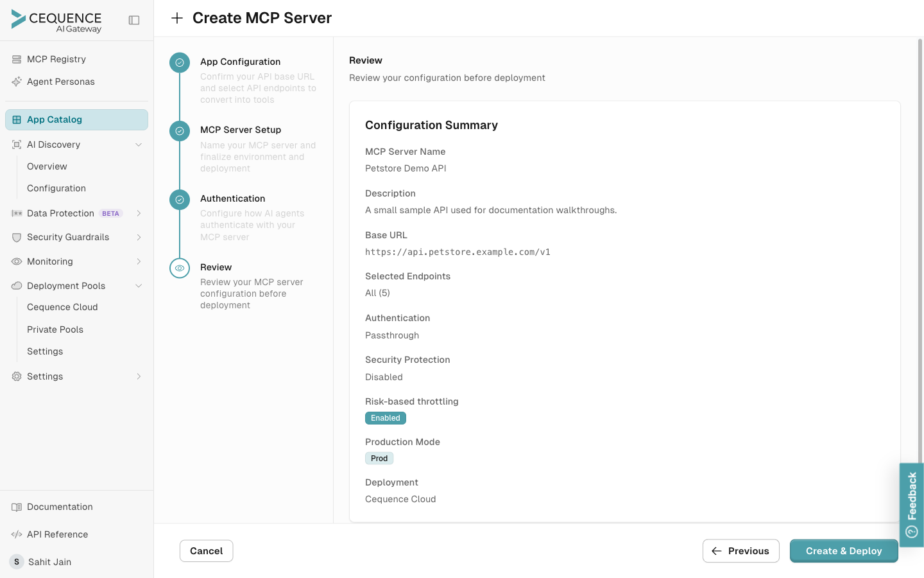Click the All (5) endpoints value
Viewport: 924px width, 578px height.
377,293
